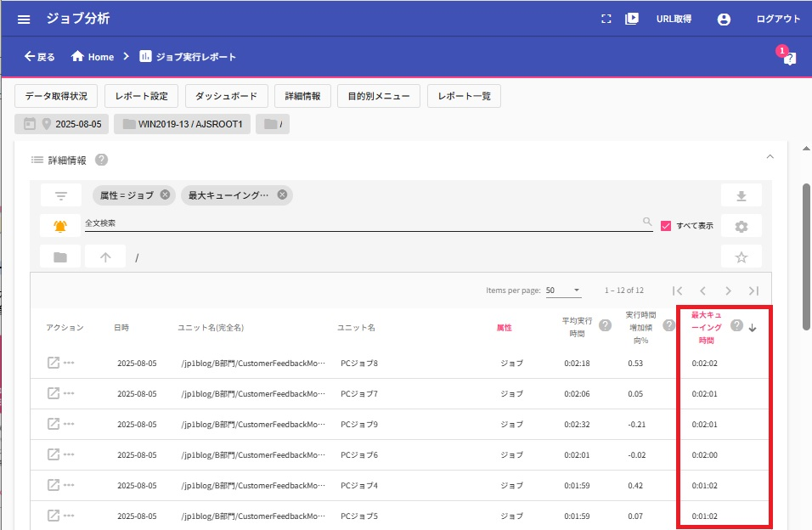Open the hamburger navigation menu
Screen dimensions: 812x530
[24, 20]
